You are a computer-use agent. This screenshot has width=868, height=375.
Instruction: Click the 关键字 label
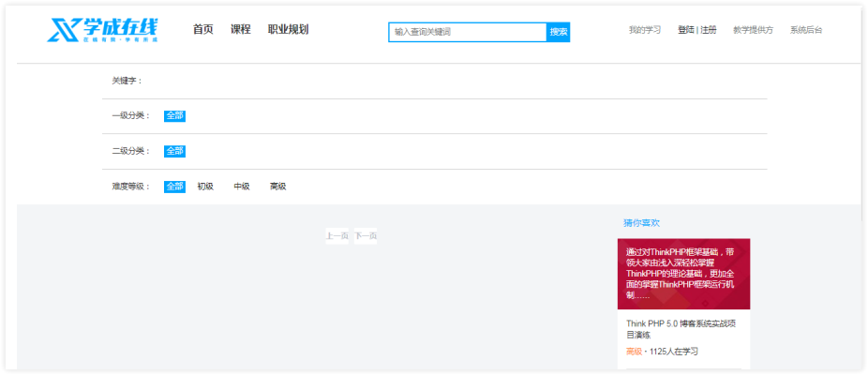127,81
